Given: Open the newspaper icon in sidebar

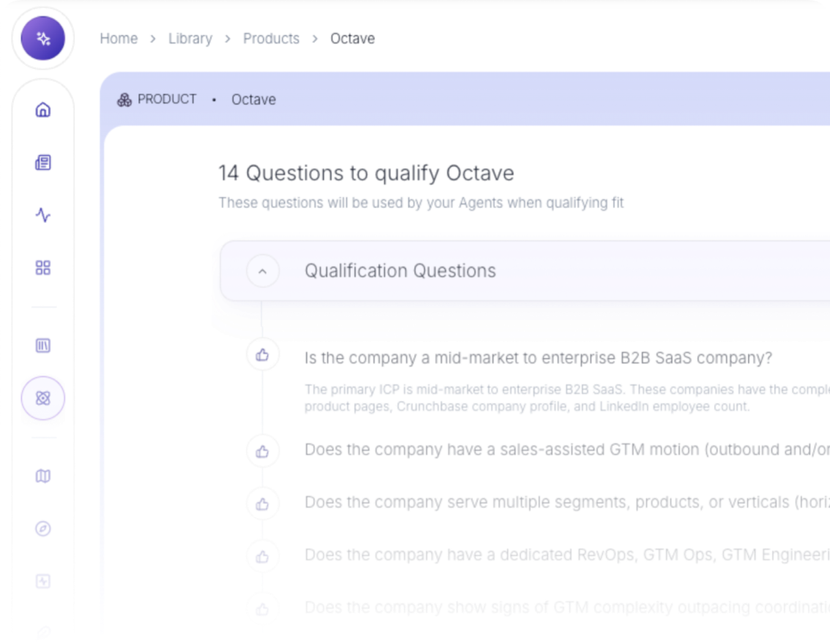Looking at the screenshot, I should tap(43, 162).
